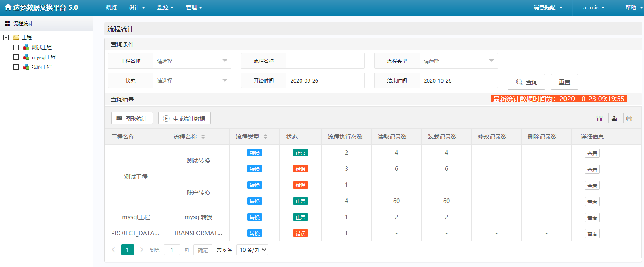
Task: Open the 概览 page
Action: coord(111,7)
